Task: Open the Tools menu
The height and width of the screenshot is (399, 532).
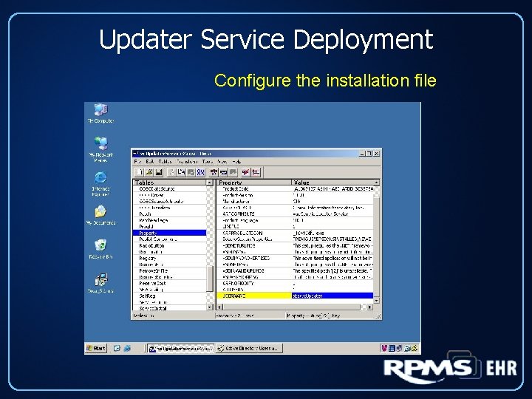Action: click(x=207, y=162)
